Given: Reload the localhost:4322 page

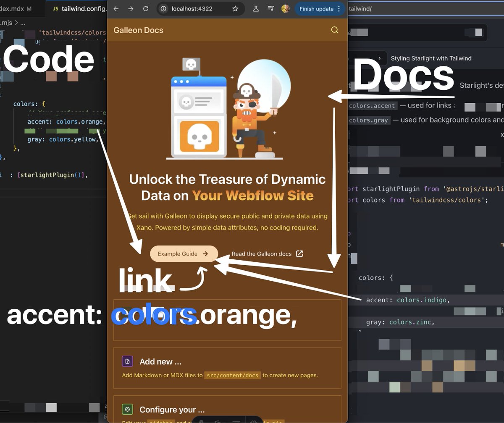Looking at the screenshot, I should (146, 9).
